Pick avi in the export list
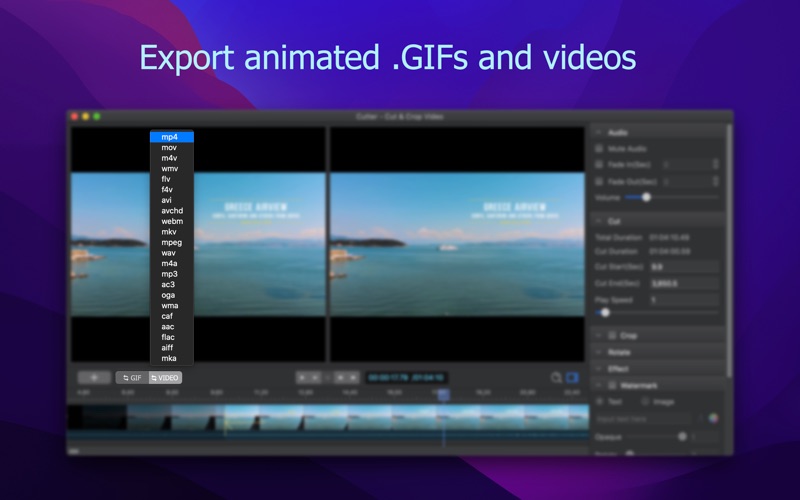800x500 pixels. (172, 200)
